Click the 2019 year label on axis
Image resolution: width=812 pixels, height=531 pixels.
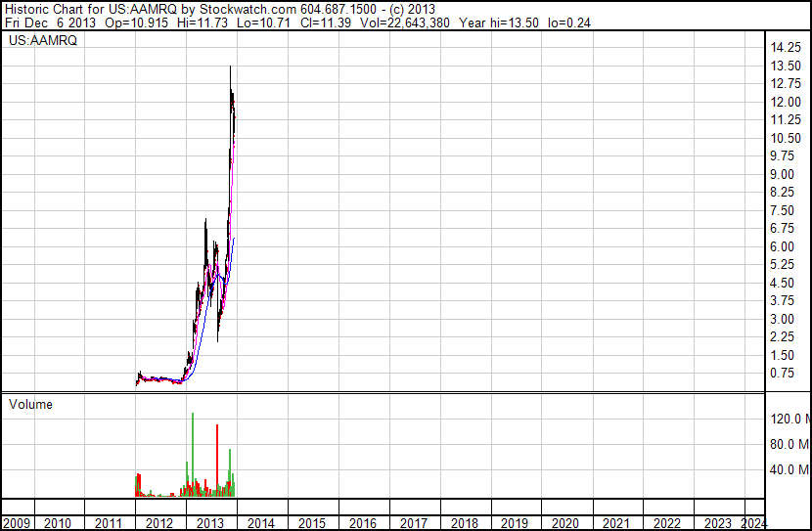pos(515,523)
